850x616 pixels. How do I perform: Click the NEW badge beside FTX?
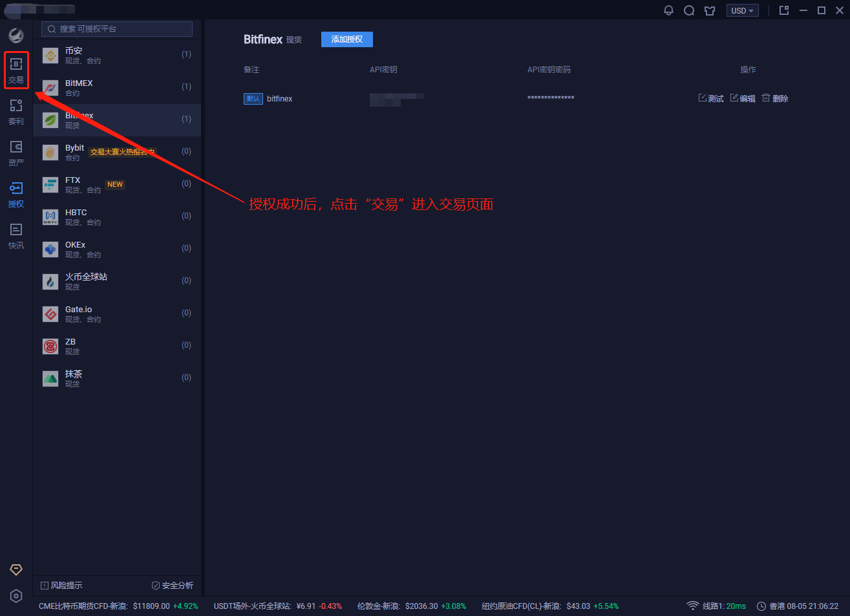[115, 184]
